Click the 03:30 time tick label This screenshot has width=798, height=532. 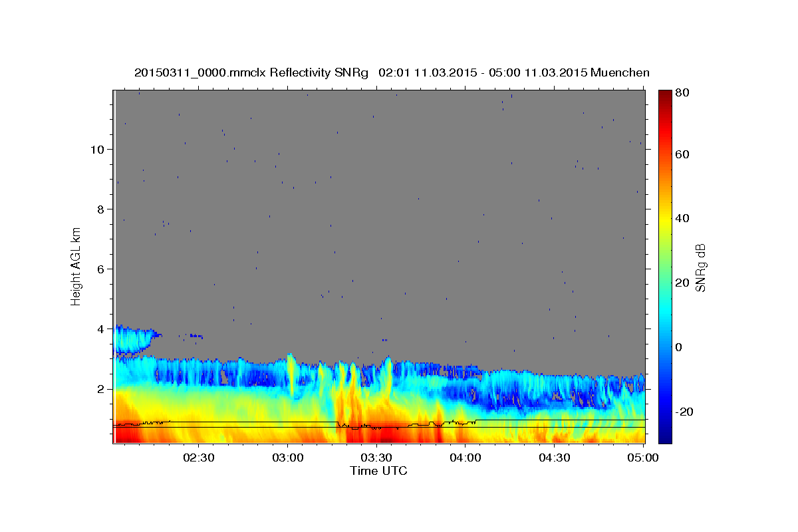point(376,458)
